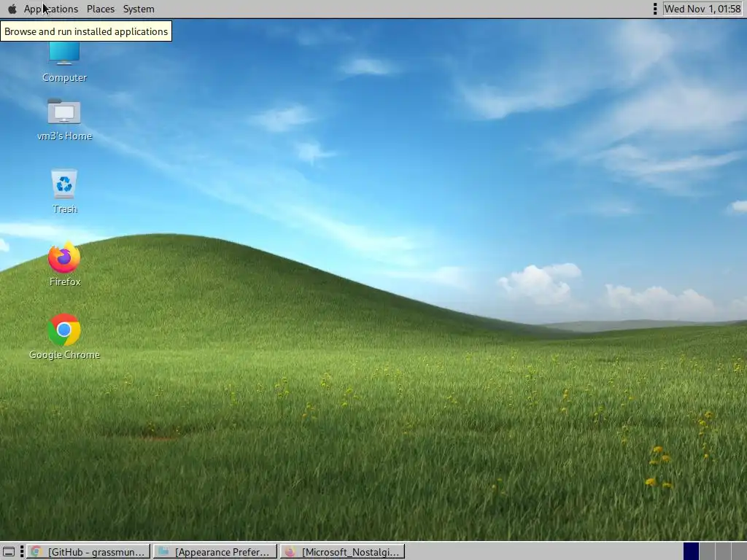Restore the Appearance Prefer... taskbar window
This screenshot has width=747, height=560.
(x=215, y=552)
